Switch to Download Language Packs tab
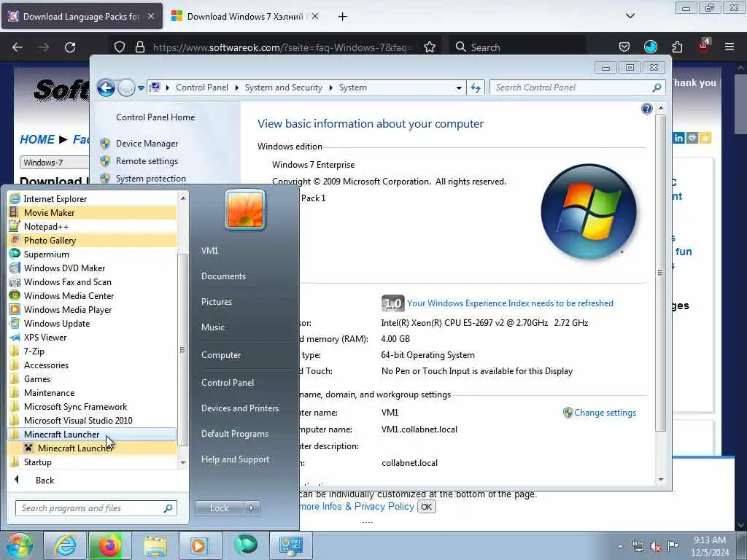 82,16
